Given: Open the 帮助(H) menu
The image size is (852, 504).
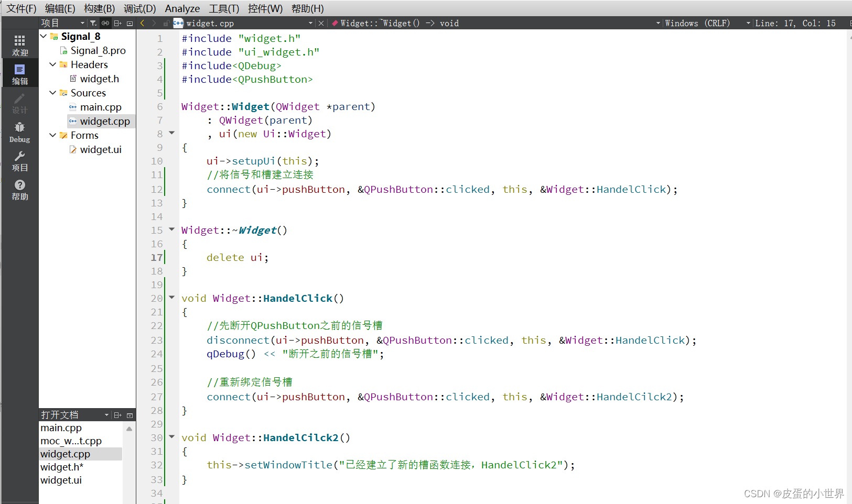Looking at the screenshot, I should 307,8.
